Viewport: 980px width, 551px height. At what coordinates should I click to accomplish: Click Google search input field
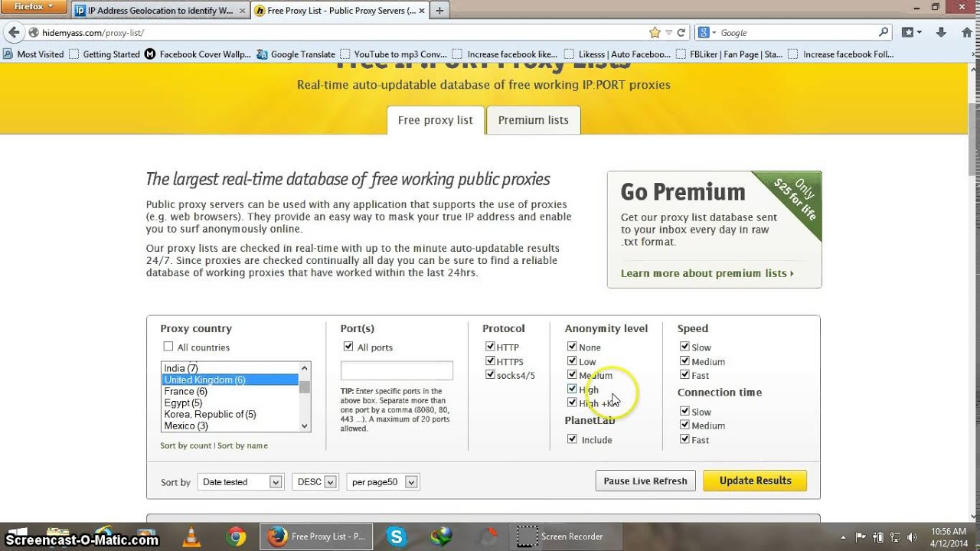tap(796, 33)
